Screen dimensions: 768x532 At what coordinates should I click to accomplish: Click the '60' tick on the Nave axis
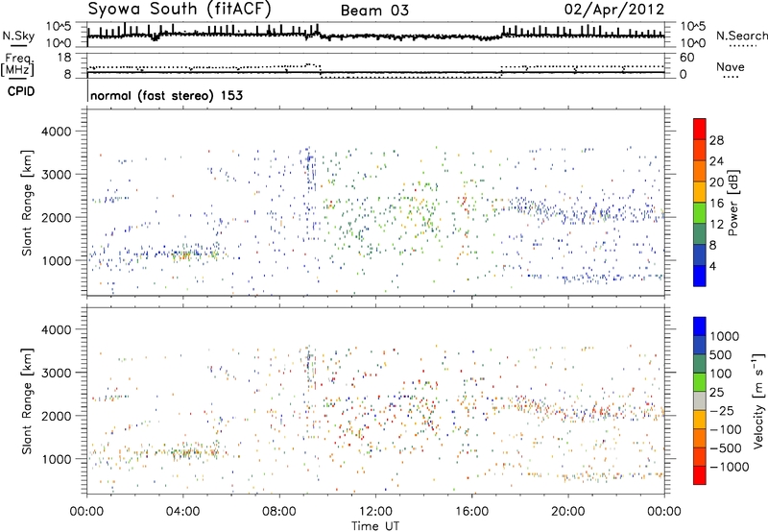(x=686, y=58)
